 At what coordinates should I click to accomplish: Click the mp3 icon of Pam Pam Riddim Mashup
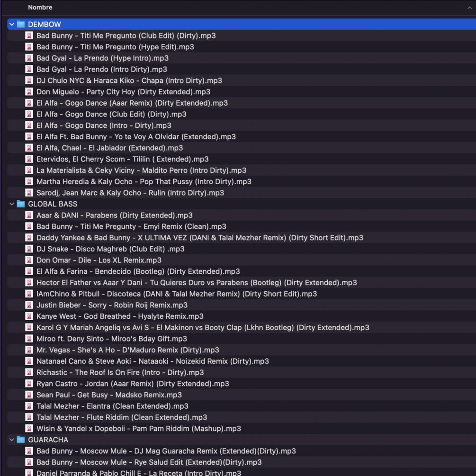29,429
